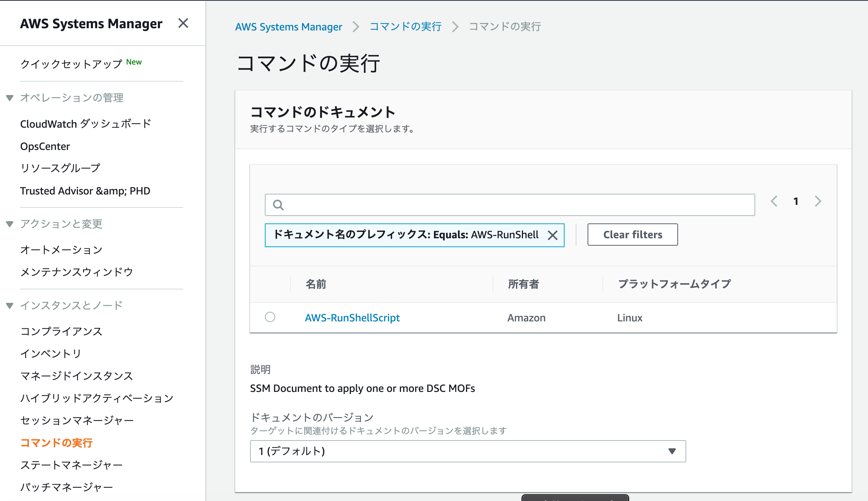Viewport: 868px width, 501px height.
Task: Close the AWS Systems Manager sidebar
Action: [x=183, y=23]
